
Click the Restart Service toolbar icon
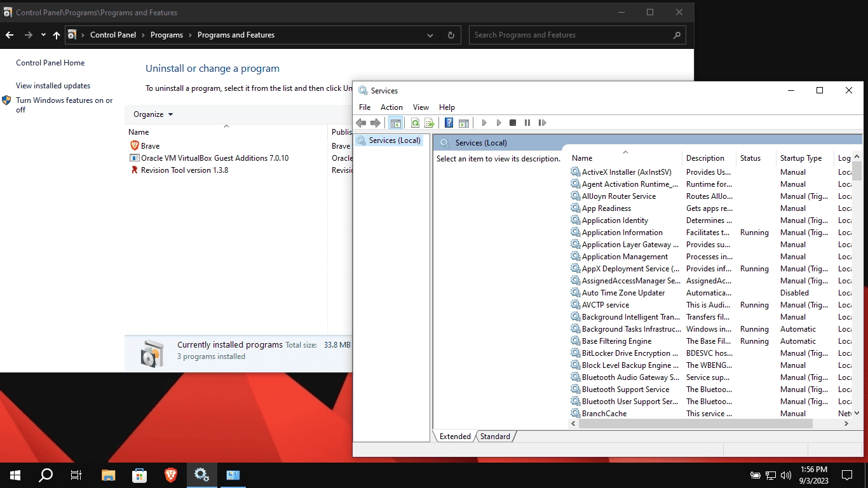542,123
